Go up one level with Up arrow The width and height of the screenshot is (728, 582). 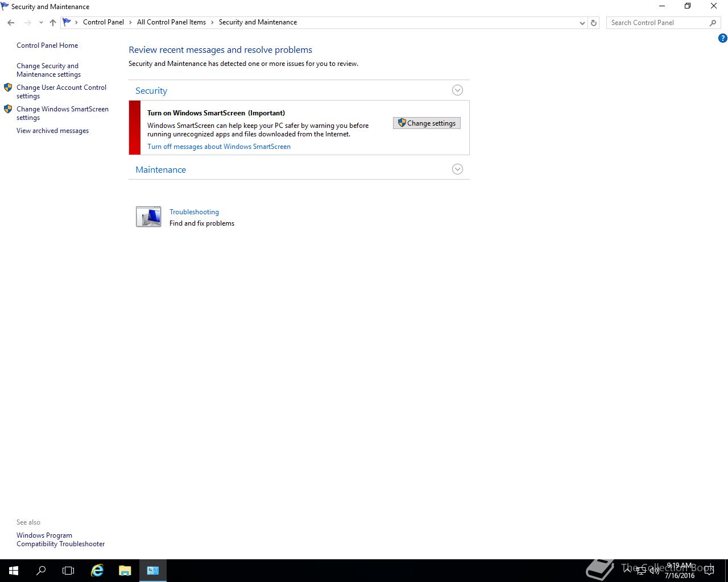pyautogui.click(x=53, y=23)
